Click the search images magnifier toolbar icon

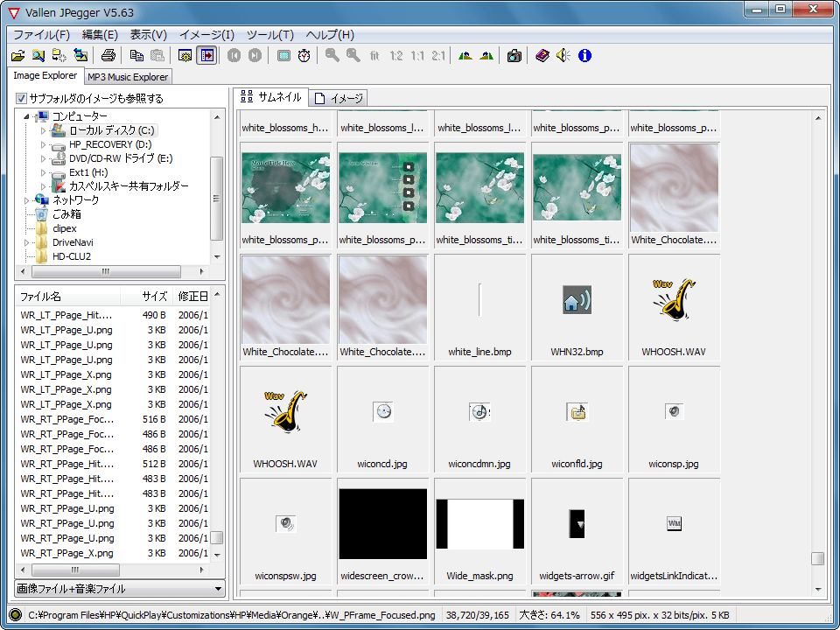[x=38, y=56]
